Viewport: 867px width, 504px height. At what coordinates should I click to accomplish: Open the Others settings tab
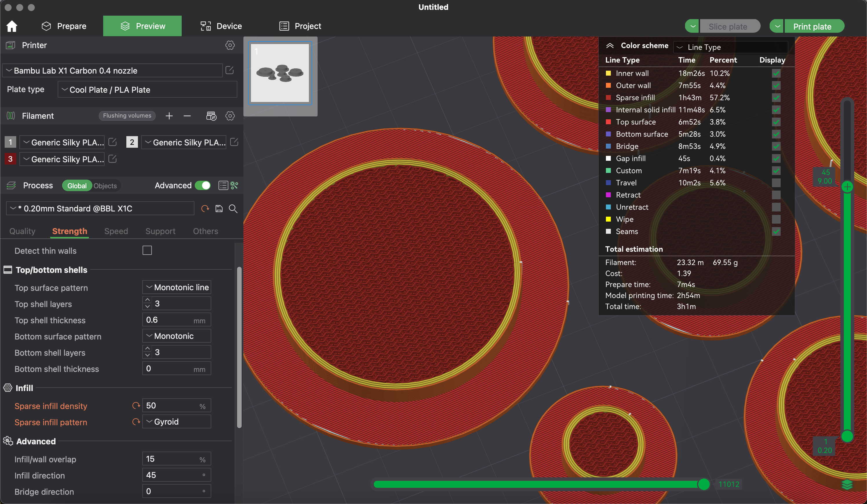click(205, 231)
